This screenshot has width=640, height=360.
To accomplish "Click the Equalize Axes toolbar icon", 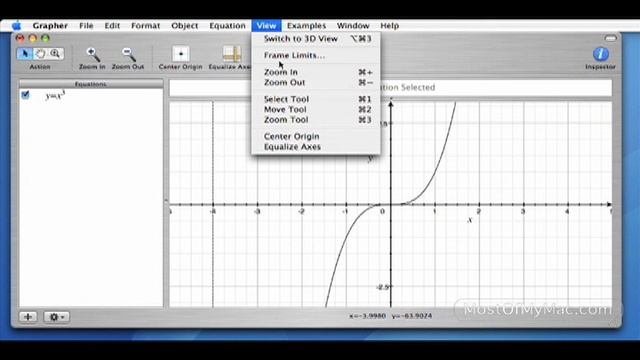I will tap(232, 54).
